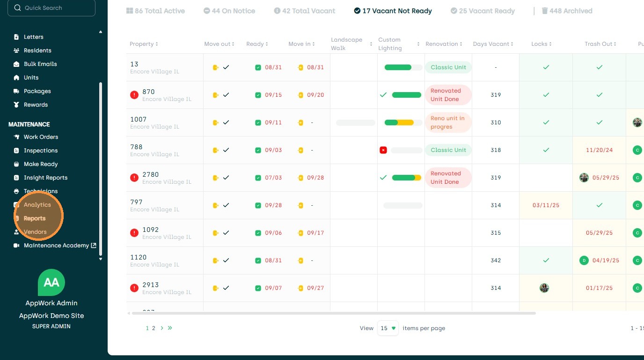This screenshot has height=360, width=644.
Task: Open Reports in the Maintenance menu
Action: click(x=35, y=218)
